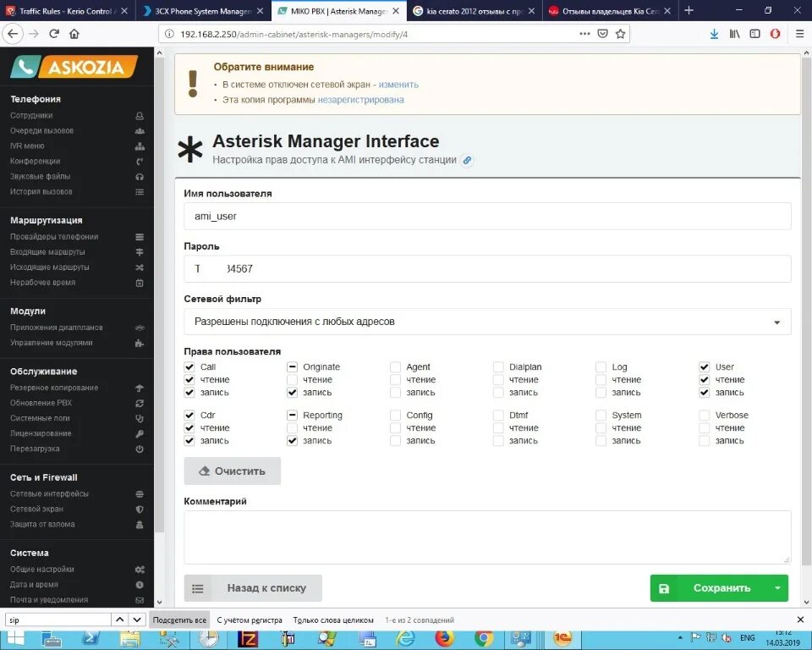Click the sync icon beside Обновление PBX
812x650 pixels.
[x=140, y=403]
